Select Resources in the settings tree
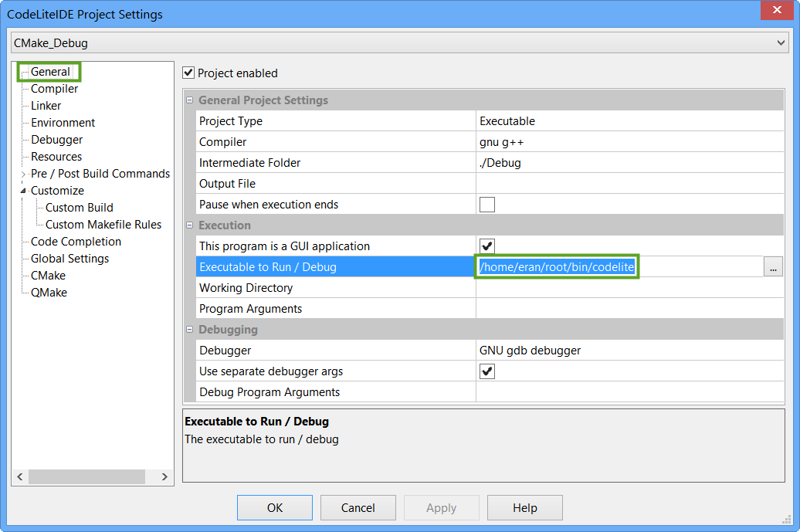Image resolution: width=800 pixels, height=532 pixels. 56,157
